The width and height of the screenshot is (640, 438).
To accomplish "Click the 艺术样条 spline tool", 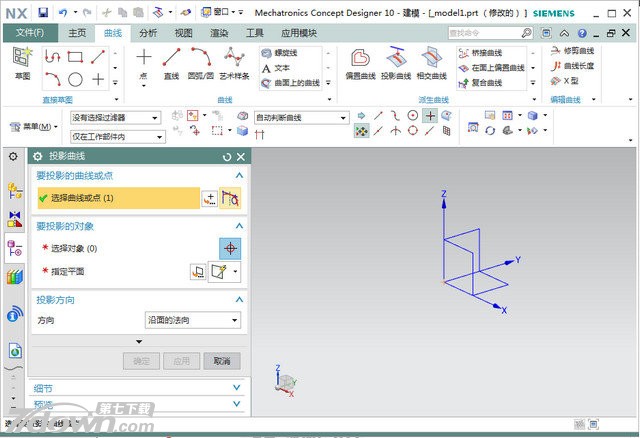I will pyautogui.click(x=234, y=63).
